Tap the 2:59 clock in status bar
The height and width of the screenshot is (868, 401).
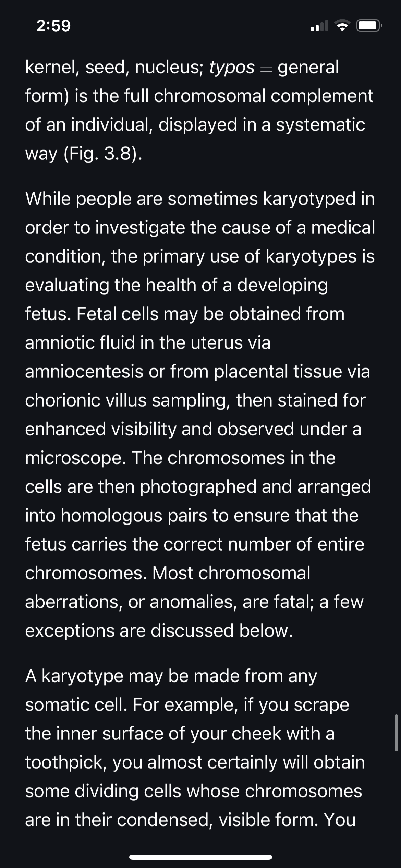53,26
